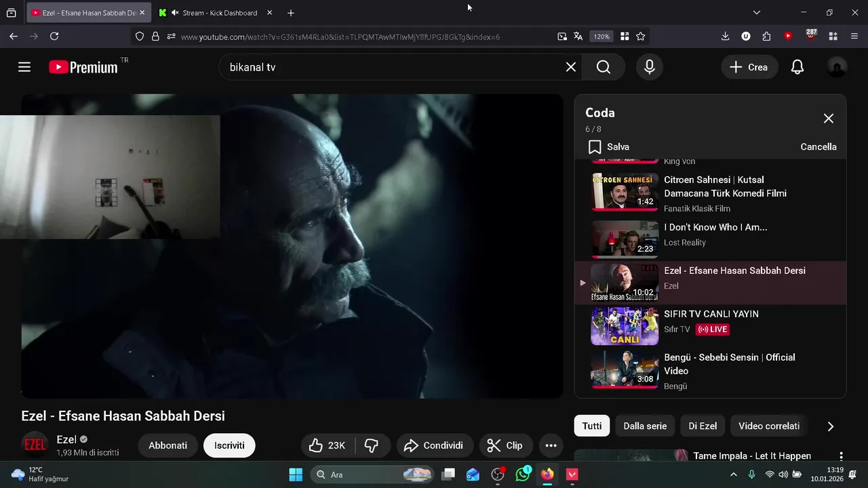
Task: Open options for Tame Impala video
Action: coord(841,456)
